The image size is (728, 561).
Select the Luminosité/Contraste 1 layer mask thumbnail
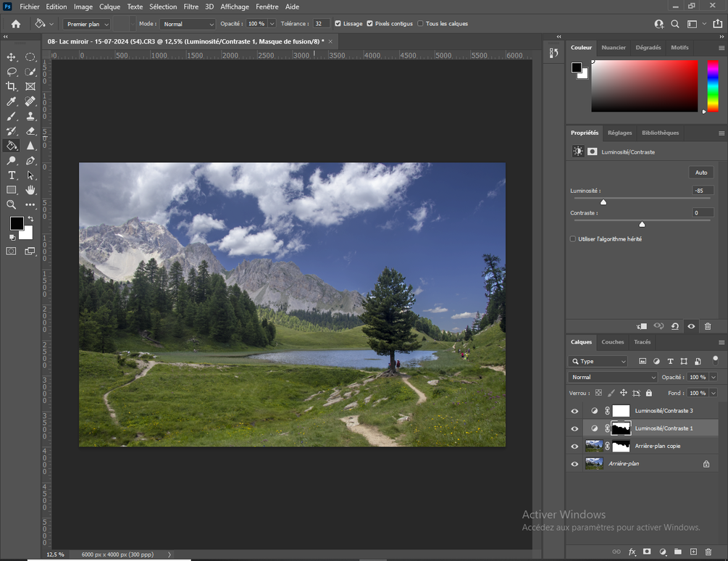click(621, 428)
